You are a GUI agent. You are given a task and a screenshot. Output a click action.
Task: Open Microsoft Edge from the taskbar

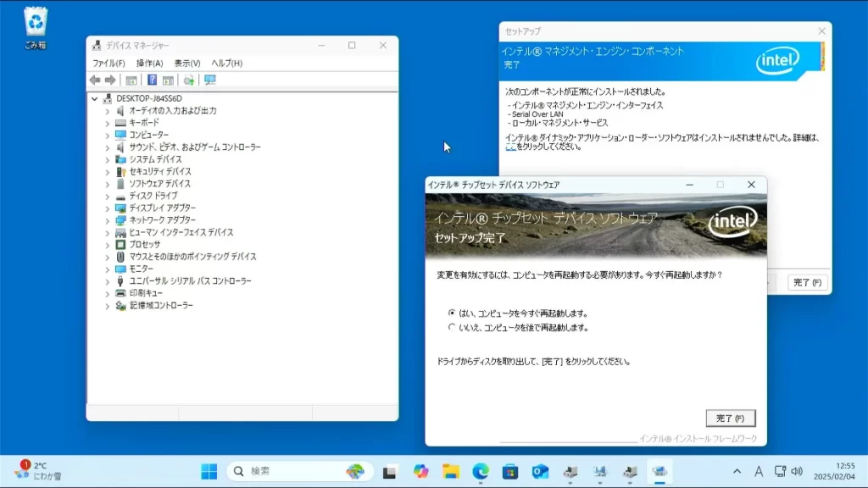481,472
